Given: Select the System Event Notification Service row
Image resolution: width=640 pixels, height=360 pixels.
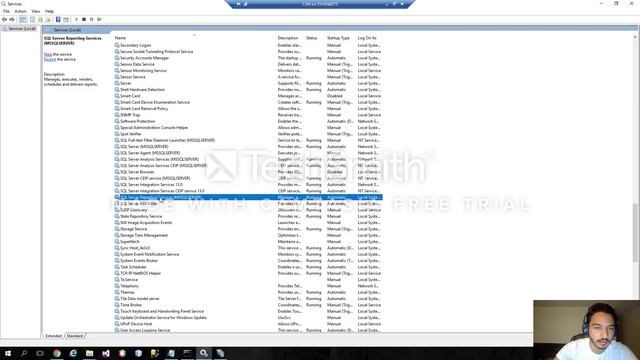Looking at the screenshot, I should pos(248,254).
